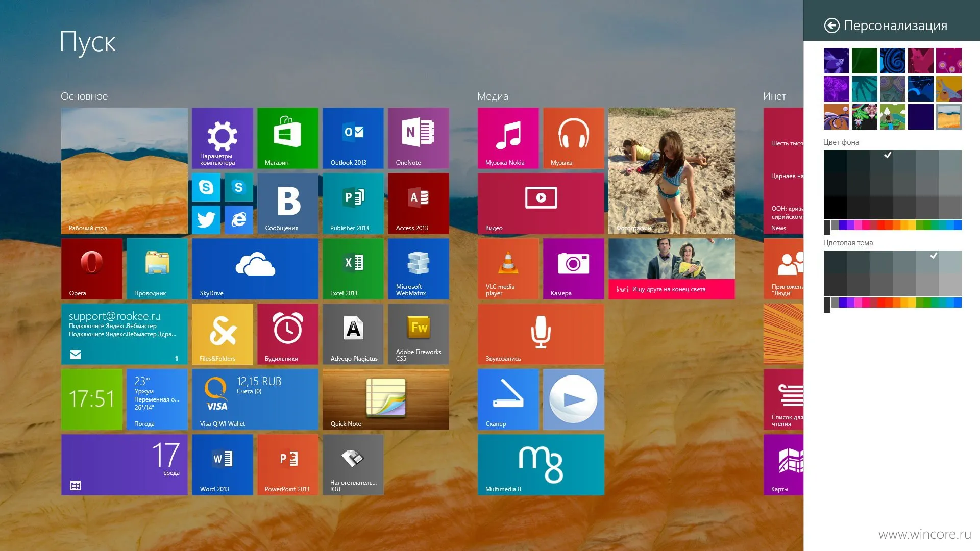980x551 pixels.
Task: Launch the Publisher 2013 tile
Action: (x=353, y=203)
